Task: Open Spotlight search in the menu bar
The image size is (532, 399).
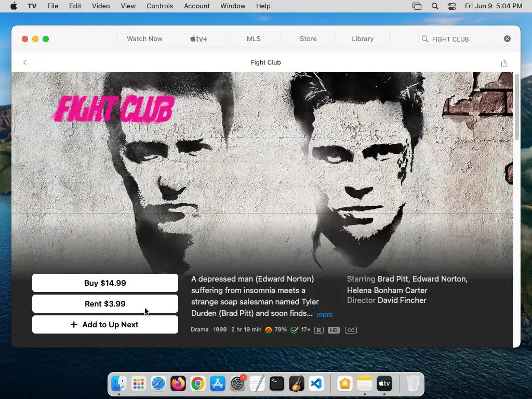Action: pos(435,6)
